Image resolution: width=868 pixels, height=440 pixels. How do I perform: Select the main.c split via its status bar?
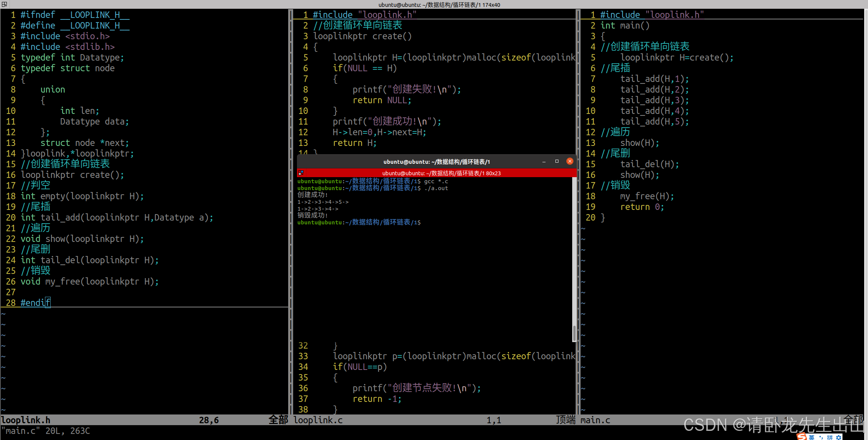(x=595, y=420)
